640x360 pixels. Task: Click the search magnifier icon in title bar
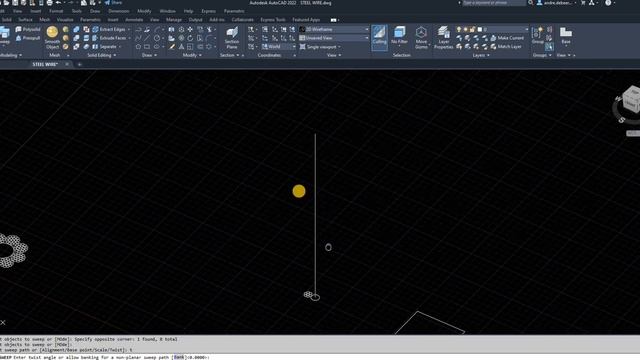click(530, 3)
